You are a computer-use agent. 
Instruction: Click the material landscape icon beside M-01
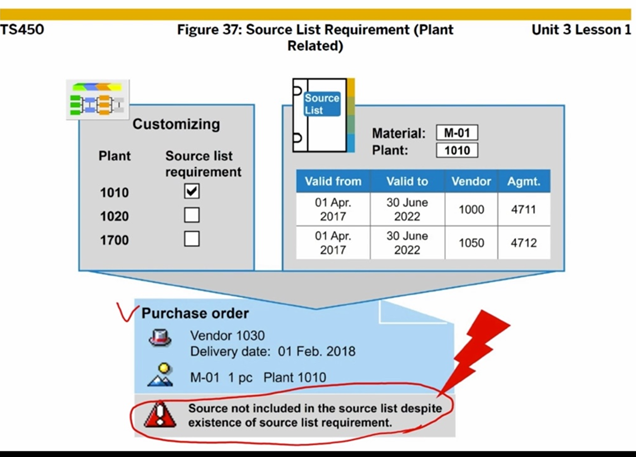[x=161, y=374]
